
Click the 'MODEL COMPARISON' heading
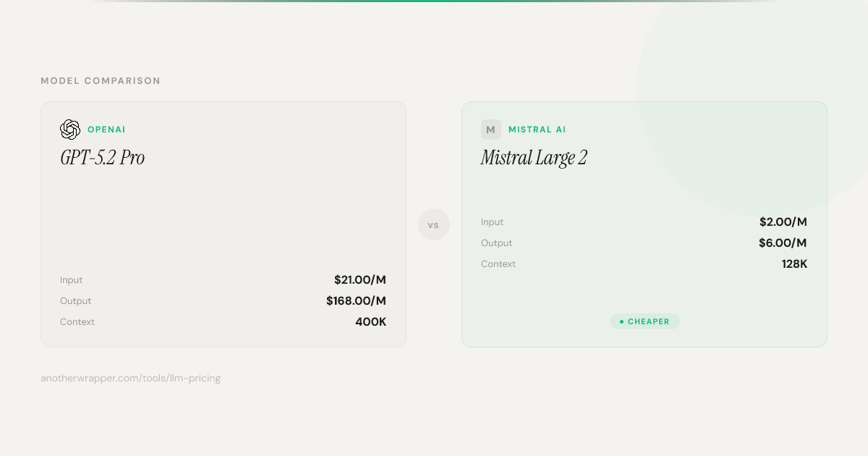pyautogui.click(x=101, y=81)
